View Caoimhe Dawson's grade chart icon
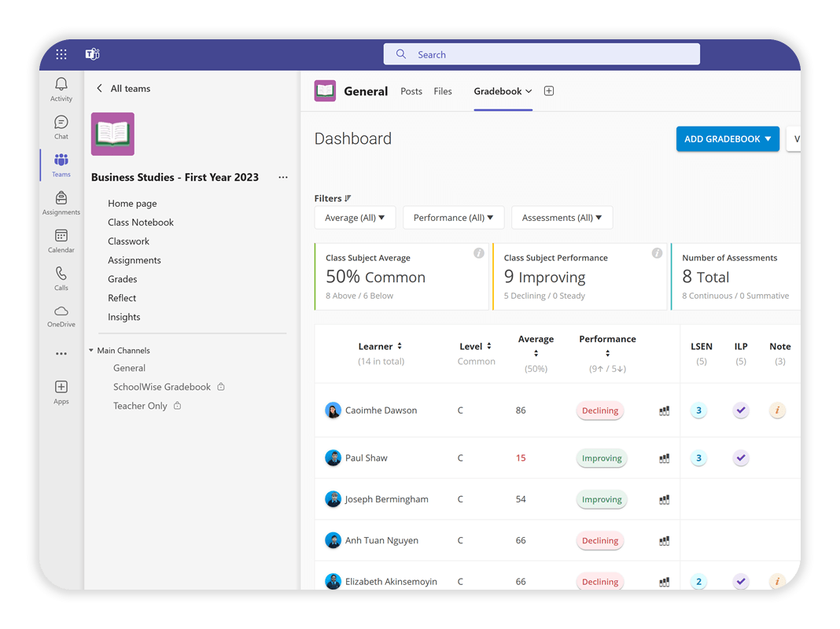840x629 pixels. [665, 410]
